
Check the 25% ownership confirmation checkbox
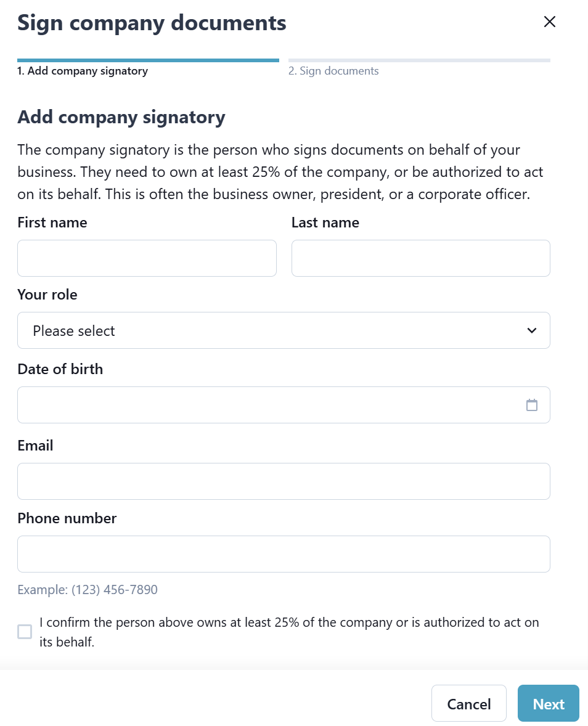point(25,632)
